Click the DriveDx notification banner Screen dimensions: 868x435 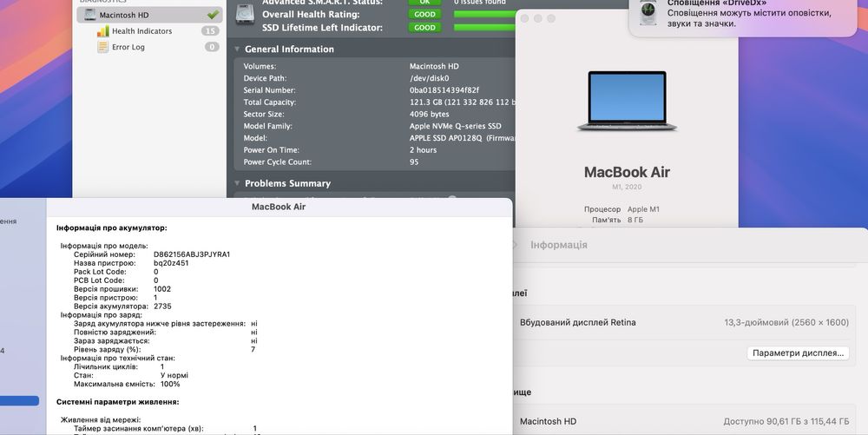point(743,16)
